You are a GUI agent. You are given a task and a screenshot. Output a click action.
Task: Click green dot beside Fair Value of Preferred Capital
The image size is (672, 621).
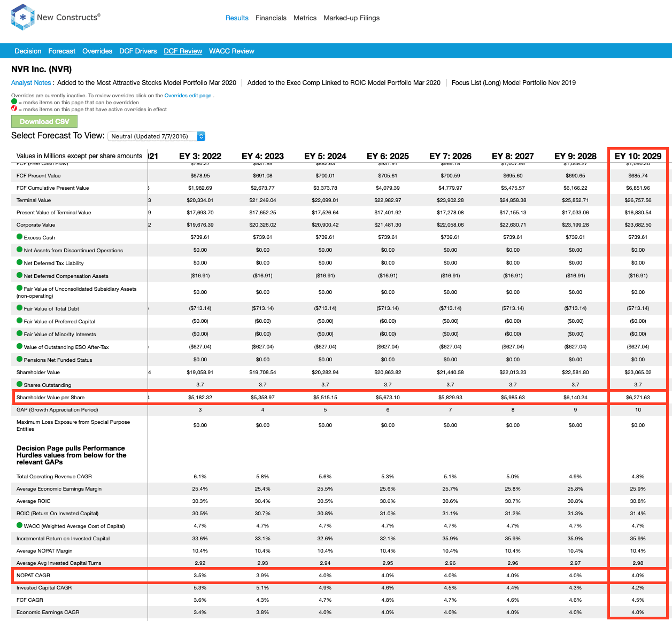pos(20,321)
